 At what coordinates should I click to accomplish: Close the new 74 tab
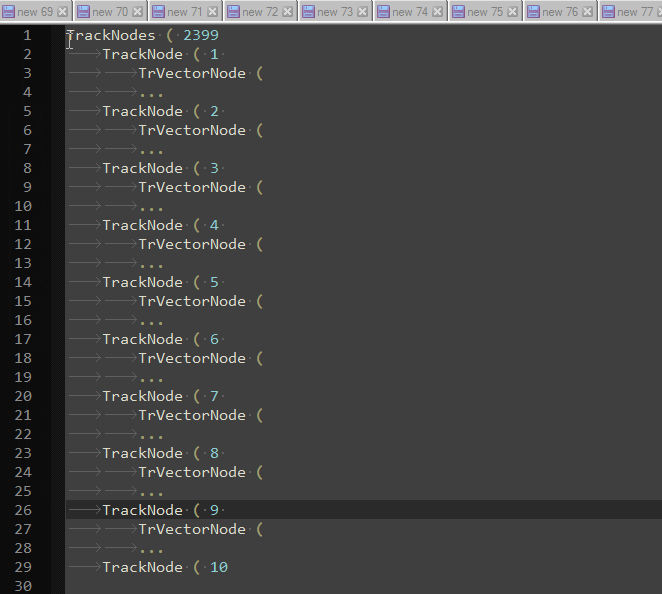pyautogui.click(x=438, y=12)
